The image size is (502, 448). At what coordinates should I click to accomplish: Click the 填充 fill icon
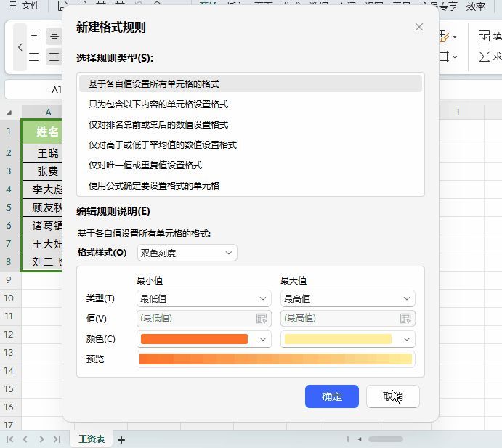pos(484,36)
